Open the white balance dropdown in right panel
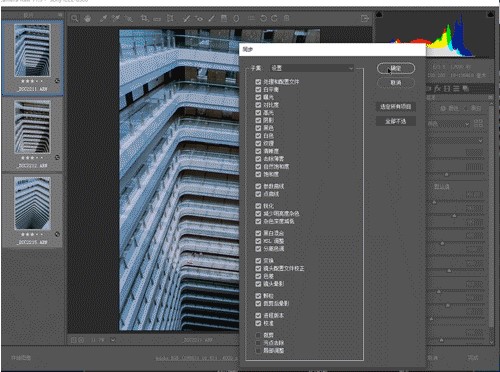 [x=455, y=141]
